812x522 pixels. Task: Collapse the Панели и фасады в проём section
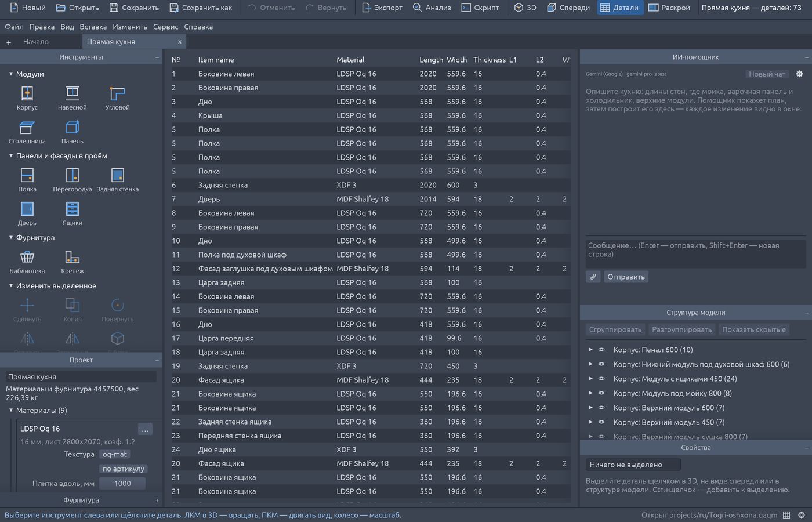point(11,156)
